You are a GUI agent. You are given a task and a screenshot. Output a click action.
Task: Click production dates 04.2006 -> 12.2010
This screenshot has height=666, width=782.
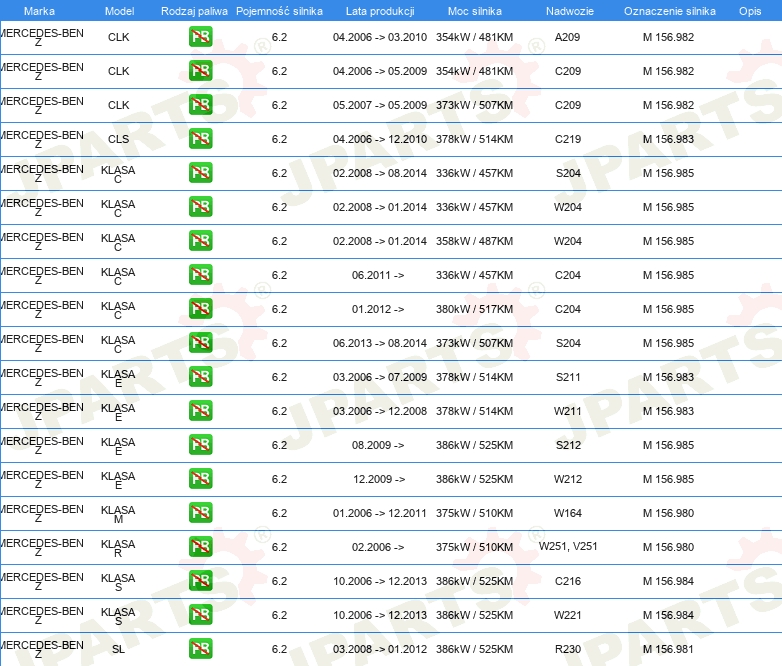[380, 139]
